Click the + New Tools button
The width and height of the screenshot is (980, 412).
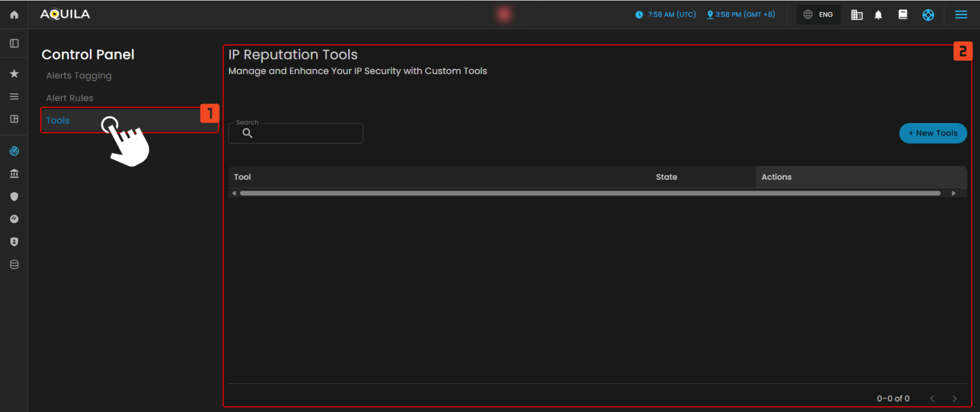pos(932,133)
